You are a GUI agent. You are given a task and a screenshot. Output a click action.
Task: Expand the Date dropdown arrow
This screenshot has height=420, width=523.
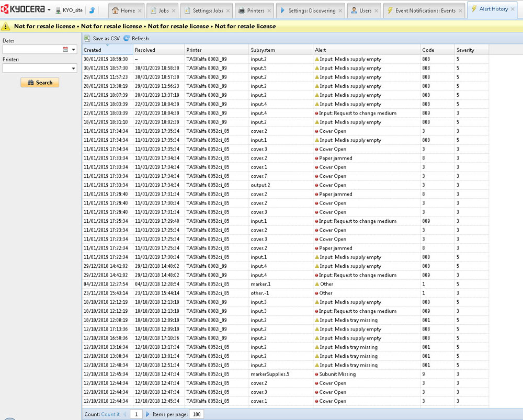pyautogui.click(x=73, y=49)
